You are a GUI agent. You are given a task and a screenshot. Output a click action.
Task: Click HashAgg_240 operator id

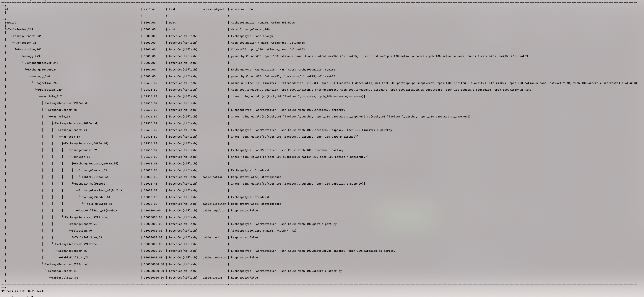(41, 76)
